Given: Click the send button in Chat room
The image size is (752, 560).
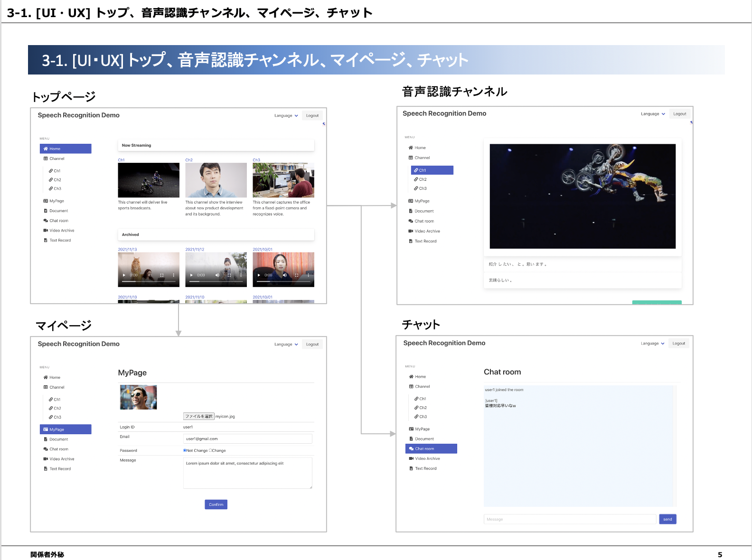Looking at the screenshot, I should point(667,519).
